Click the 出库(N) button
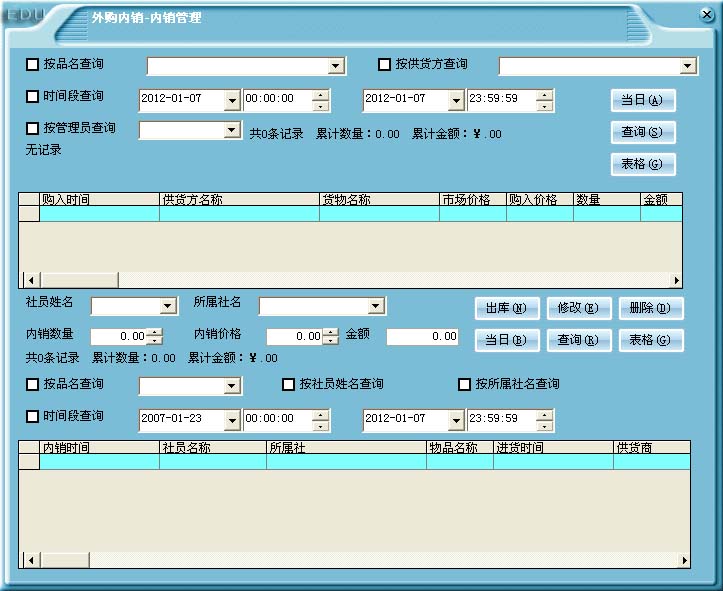The image size is (723, 591). tap(507, 308)
